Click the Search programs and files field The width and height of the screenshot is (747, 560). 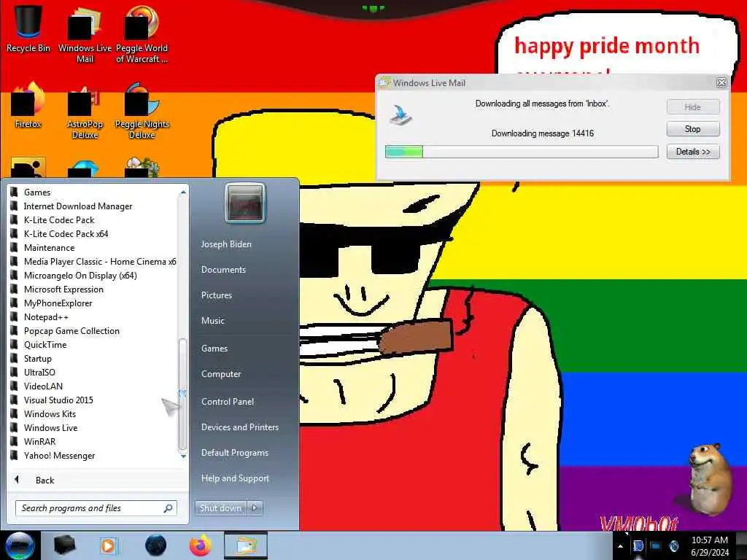(x=96, y=508)
